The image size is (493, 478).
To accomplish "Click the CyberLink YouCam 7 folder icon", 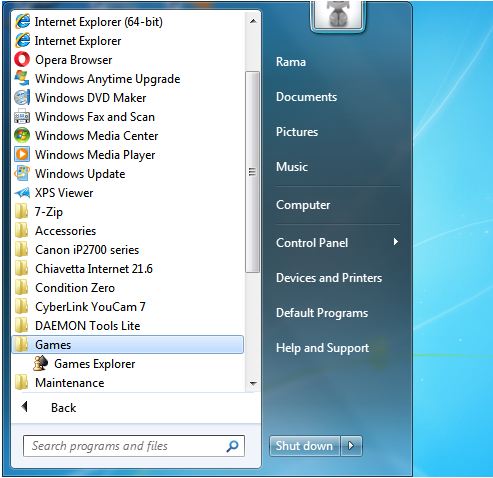I will click(22, 307).
